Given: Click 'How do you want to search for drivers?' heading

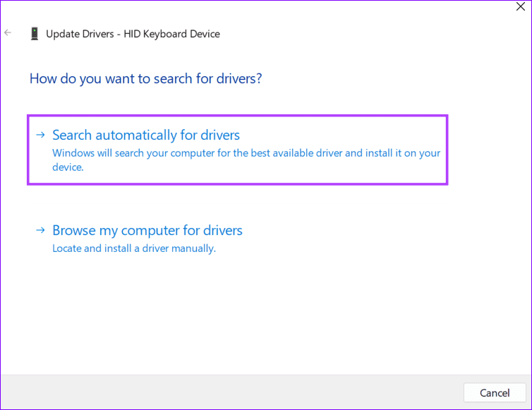Looking at the screenshot, I should pos(146,79).
